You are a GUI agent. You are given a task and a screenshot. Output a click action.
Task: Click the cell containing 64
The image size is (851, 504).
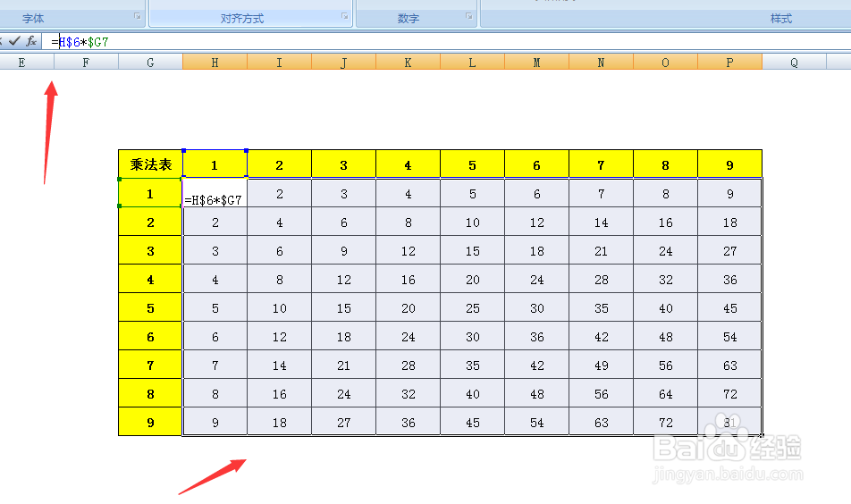[x=665, y=393]
